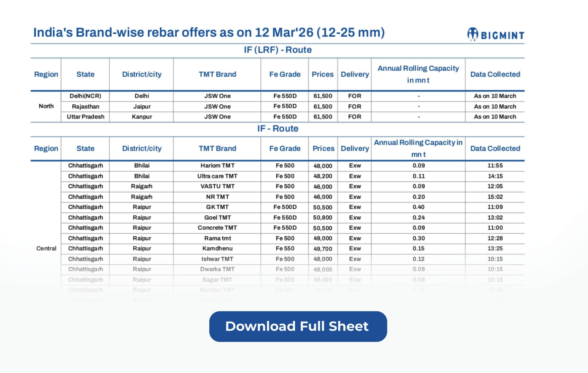Image resolution: width=588 pixels, height=373 pixels.
Task: Click the VASTU TMT brand cell
Action: point(217,186)
